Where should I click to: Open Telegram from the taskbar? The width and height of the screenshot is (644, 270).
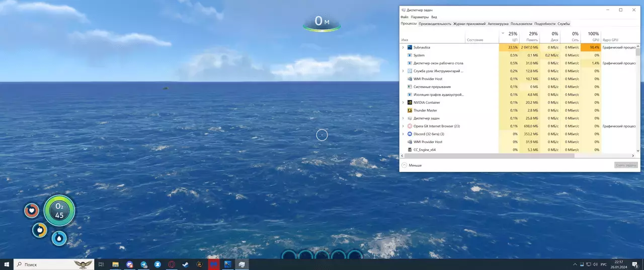[x=143, y=264]
